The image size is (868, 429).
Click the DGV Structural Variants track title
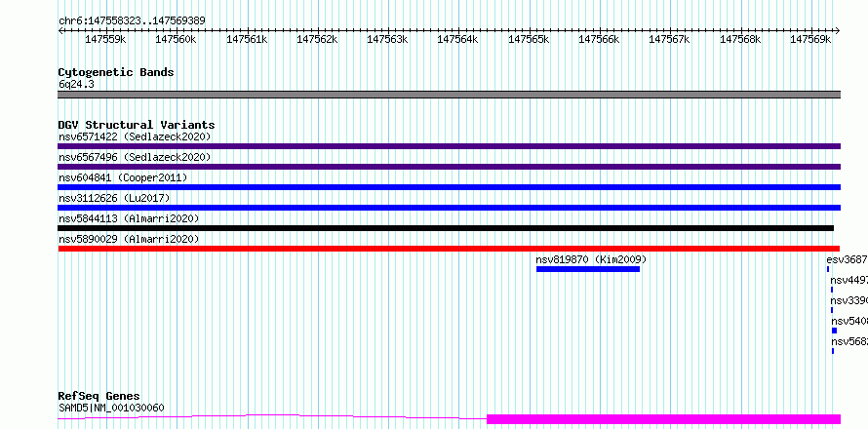137,125
